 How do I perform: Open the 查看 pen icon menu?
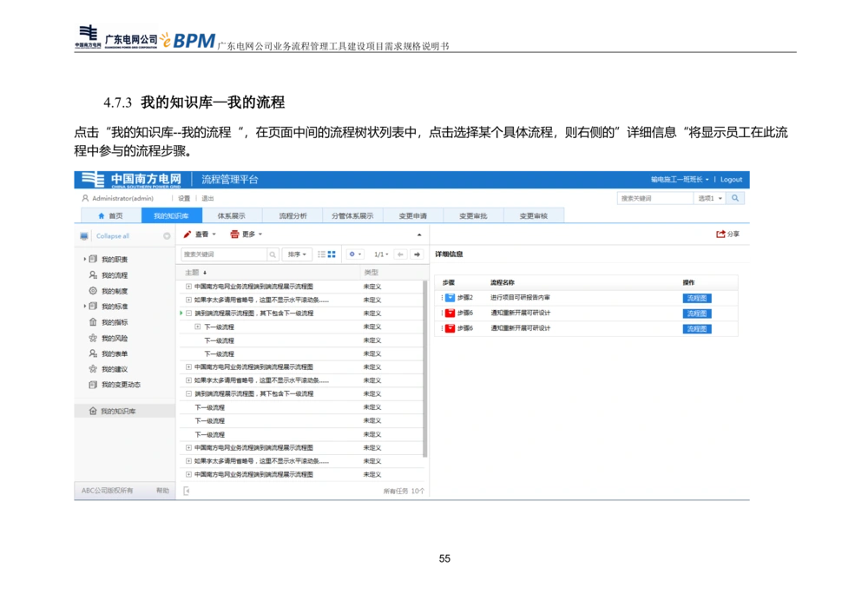coord(186,234)
